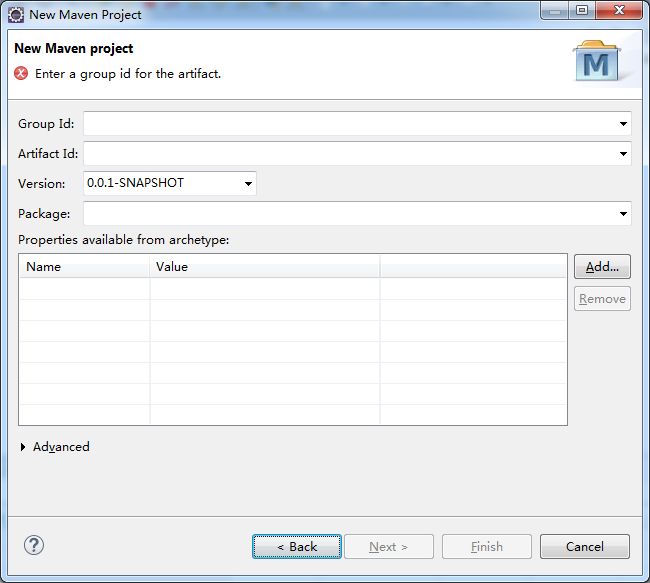This screenshot has width=650, height=583.
Task: Open the Version dropdown arrow
Action: point(248,184)
